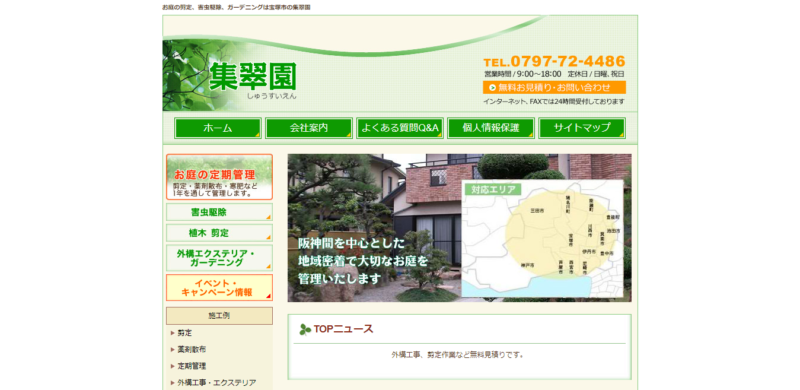This screenshot has width=800, height=390.
Task: Select 植木 剪定 sidebar button
Action: pos(219,233)
